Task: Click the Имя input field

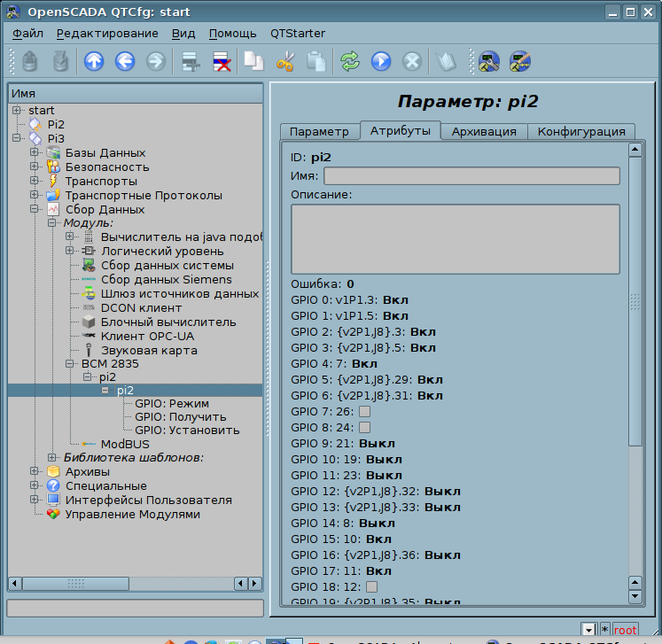Action: coord(471,176)
